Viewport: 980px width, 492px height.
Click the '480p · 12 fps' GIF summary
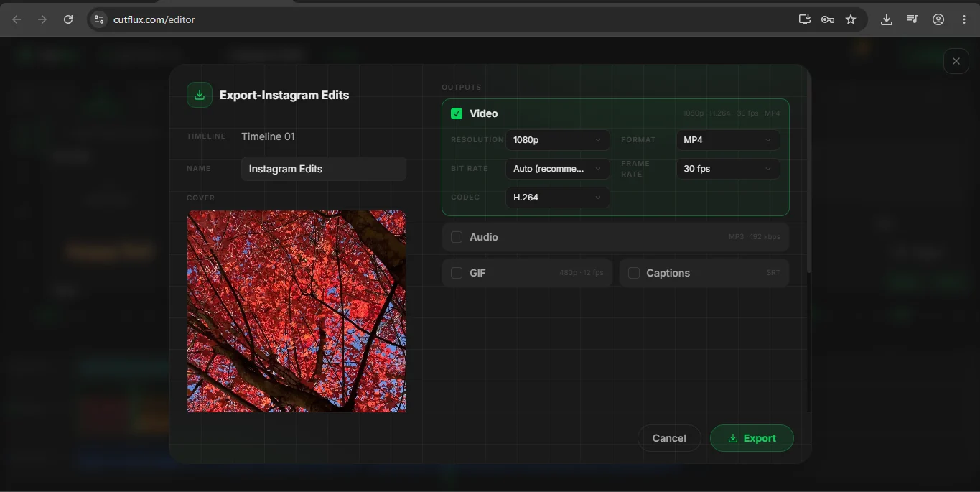click(582, 273)
